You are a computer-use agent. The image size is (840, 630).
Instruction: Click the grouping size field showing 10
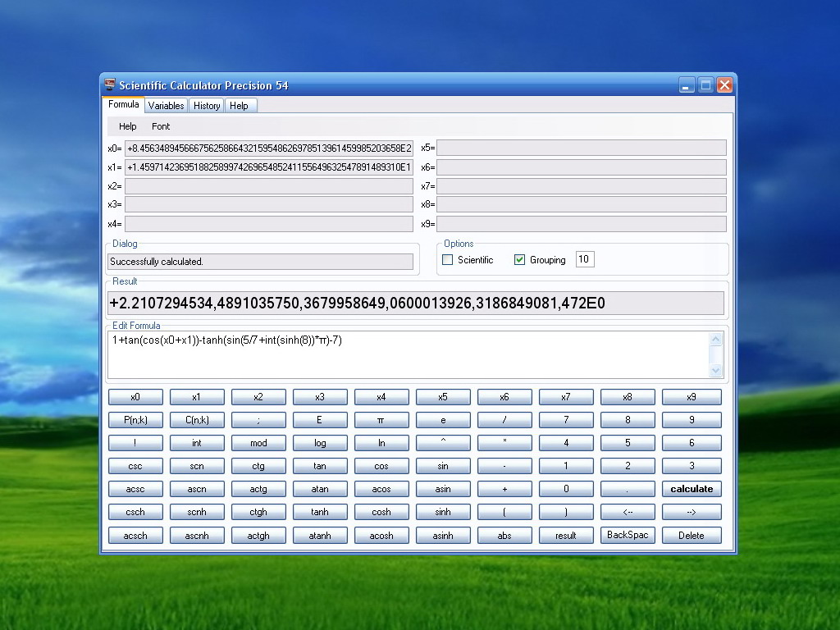[x=584, y=259]
